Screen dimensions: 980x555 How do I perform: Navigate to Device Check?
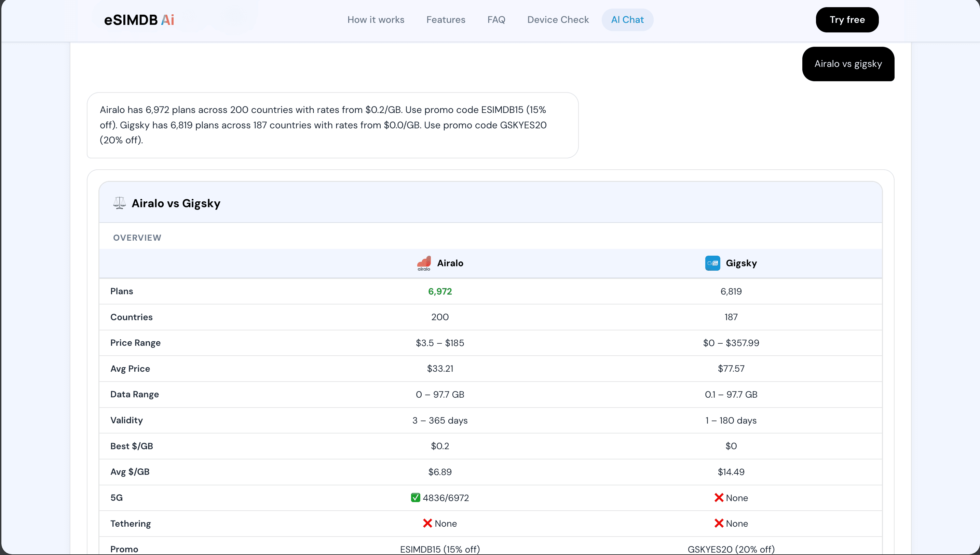pyautogui.click(x=558, y=19)
